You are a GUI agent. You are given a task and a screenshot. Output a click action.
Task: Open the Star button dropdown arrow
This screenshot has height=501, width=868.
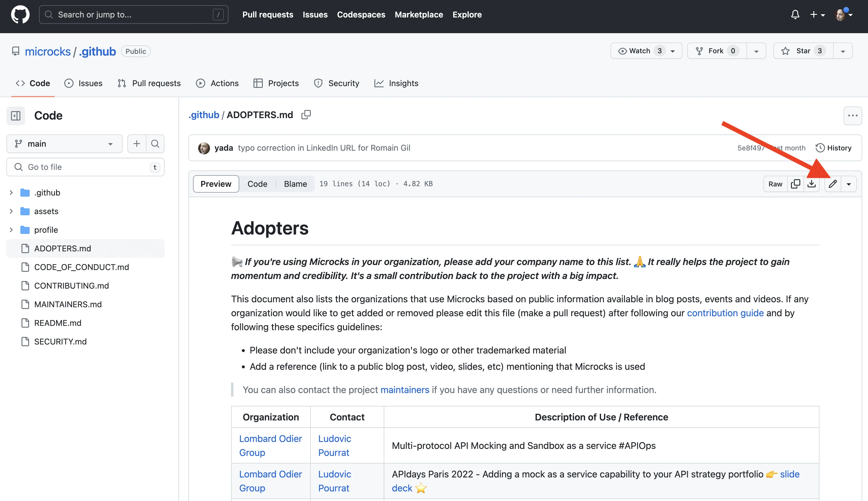pyautogui.click(x=843, y=51)
